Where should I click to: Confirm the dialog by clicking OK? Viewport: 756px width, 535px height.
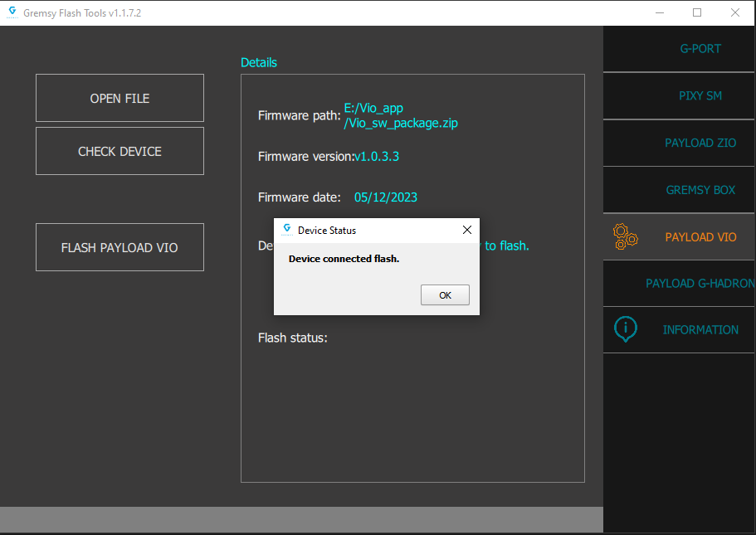point(445,295)
